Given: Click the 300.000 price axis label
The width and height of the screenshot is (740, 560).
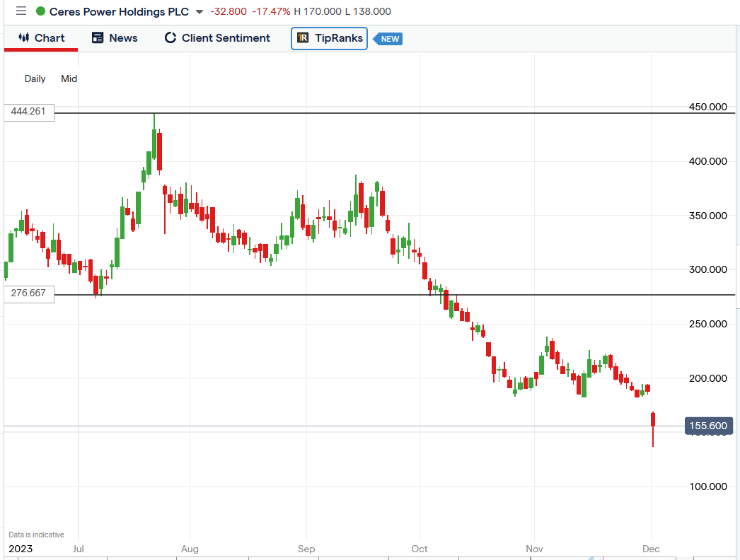Looking at the screenshot, I should (x=708, y=269).
